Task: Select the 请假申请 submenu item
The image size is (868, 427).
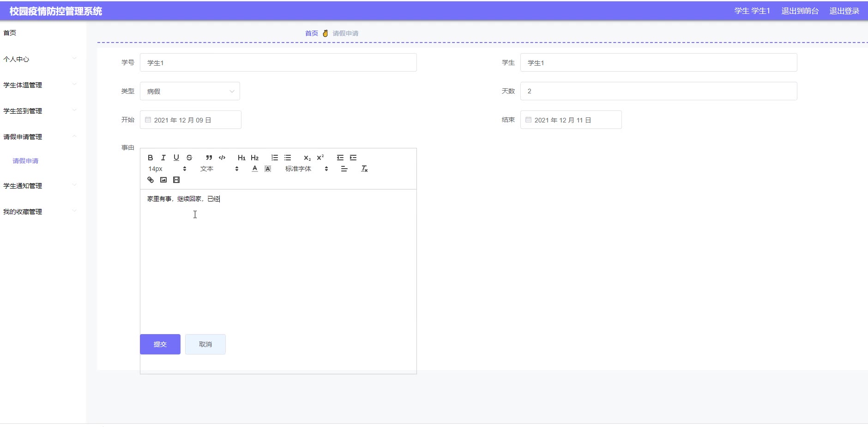Action: click(x=25, y=161)
